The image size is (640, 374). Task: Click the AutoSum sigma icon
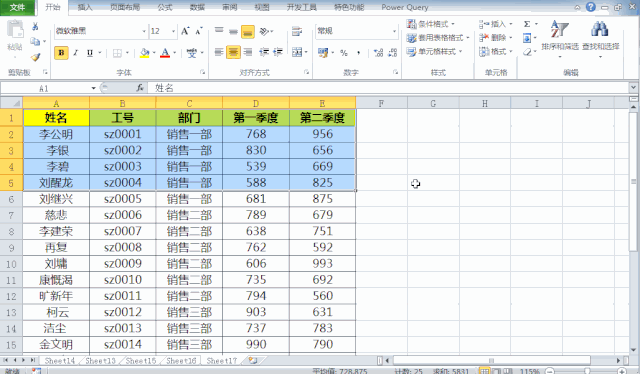coord(527,24)
